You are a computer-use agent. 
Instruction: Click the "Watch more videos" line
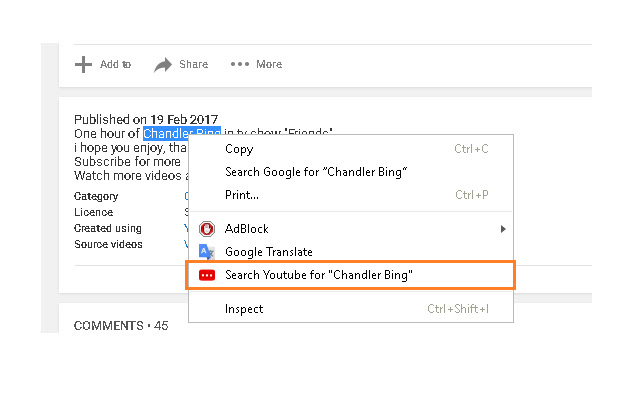[x=131, y=176]
